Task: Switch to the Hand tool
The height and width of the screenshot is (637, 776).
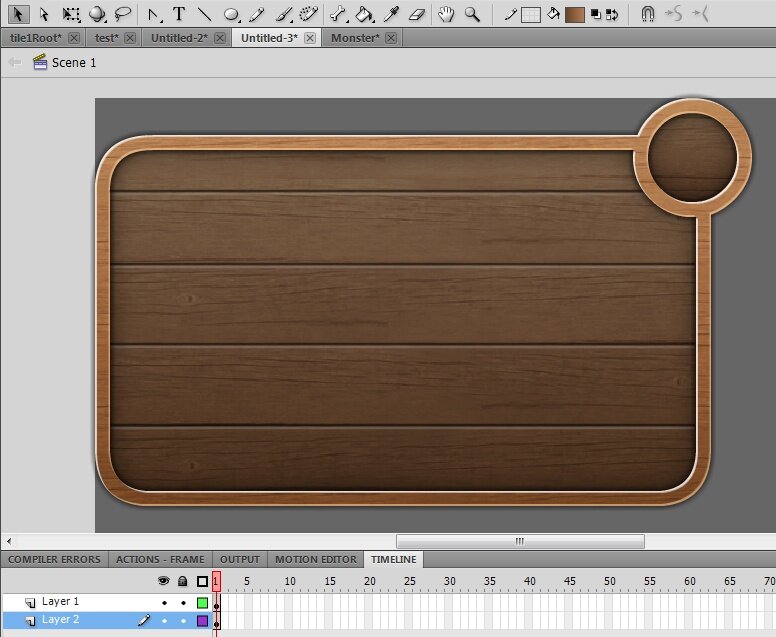Action: pyautogui.click(x=446, y=14)
